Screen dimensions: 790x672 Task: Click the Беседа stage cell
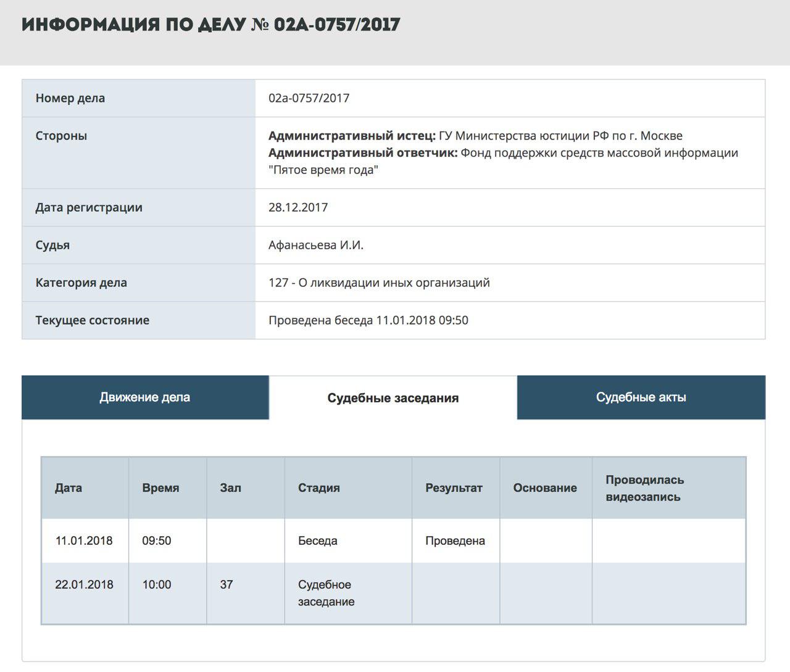pyautogui.click(x=318, y=541)
